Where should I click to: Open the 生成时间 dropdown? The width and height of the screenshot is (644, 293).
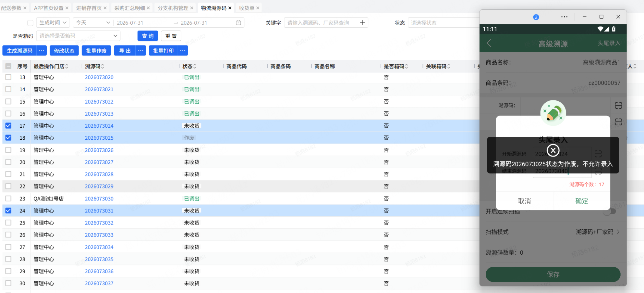point(53,23)
